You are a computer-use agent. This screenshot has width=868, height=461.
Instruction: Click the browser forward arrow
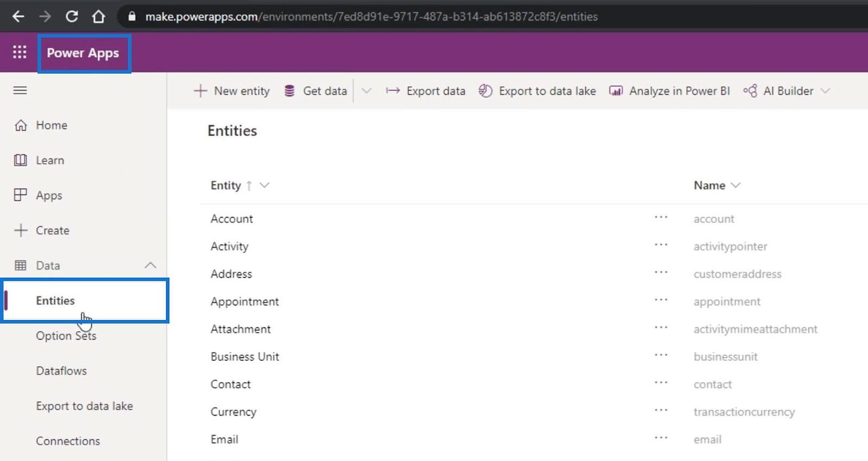[45, 16]
